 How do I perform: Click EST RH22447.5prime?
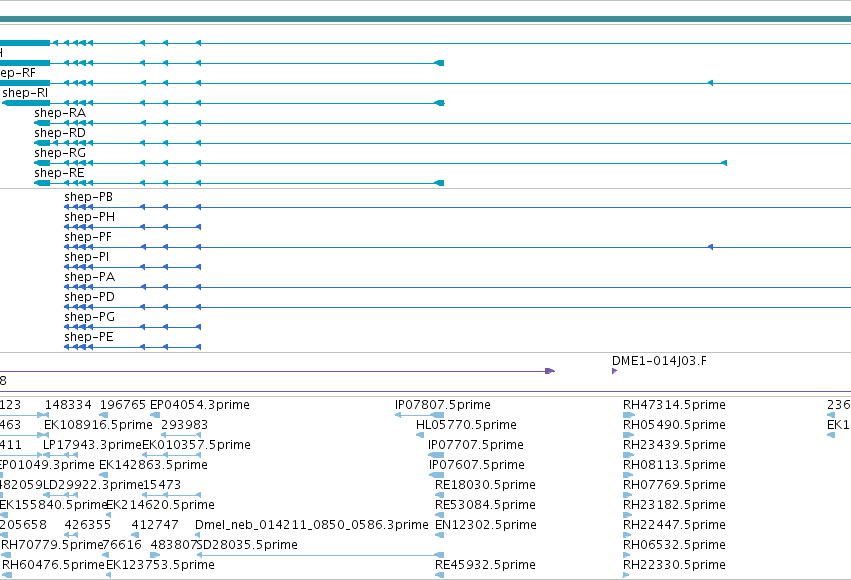[674, 525]
